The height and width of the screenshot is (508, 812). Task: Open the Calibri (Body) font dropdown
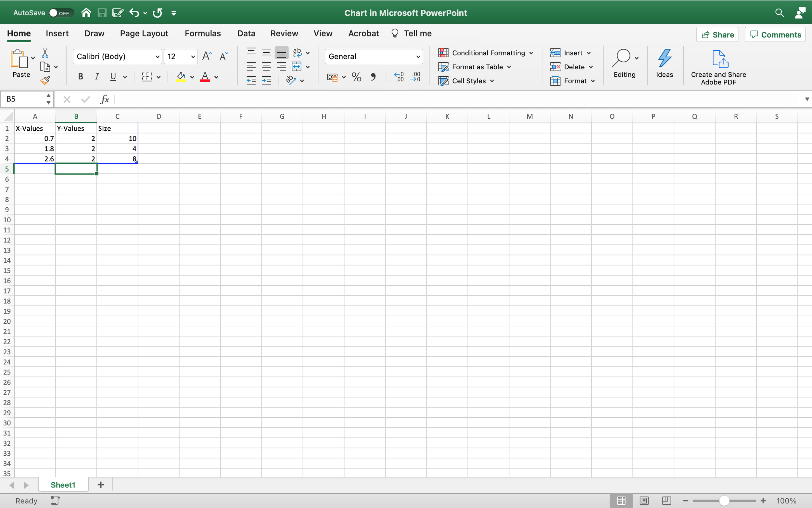coord(157,57)
